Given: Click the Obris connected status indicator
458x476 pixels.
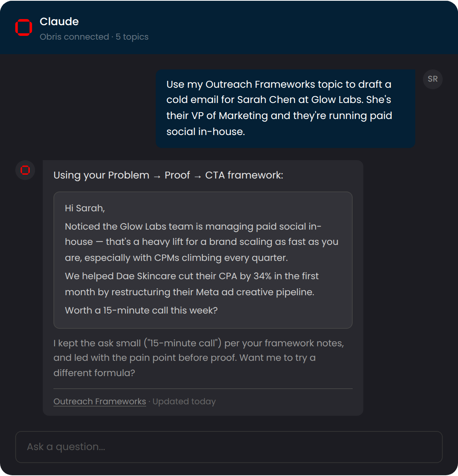Looking at the screenshot, I should pos(74,37).
